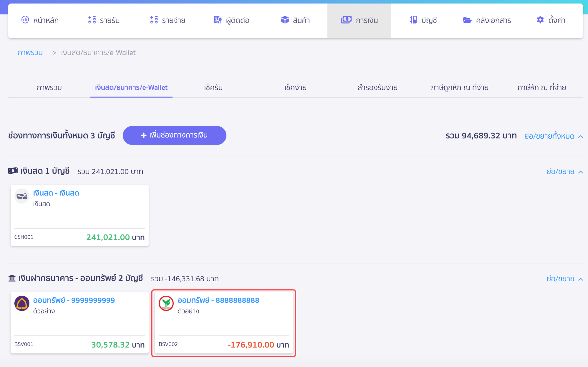Viewport: 588px width, 367px height.
Task: Click the เงินฝากธนาคาร - ออมทรัพย์ 2 บัญชี heading
Action: pos(81,278)
